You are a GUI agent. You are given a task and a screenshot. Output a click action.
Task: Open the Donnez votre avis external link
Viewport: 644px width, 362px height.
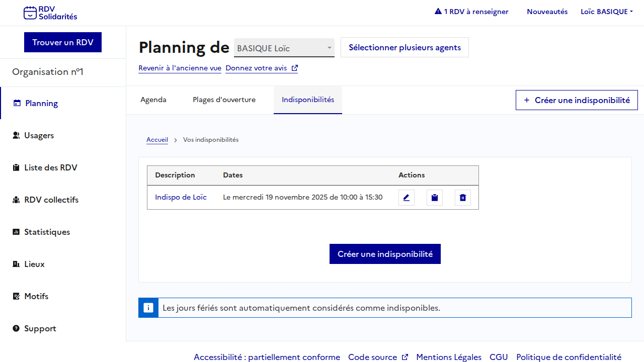261,68
